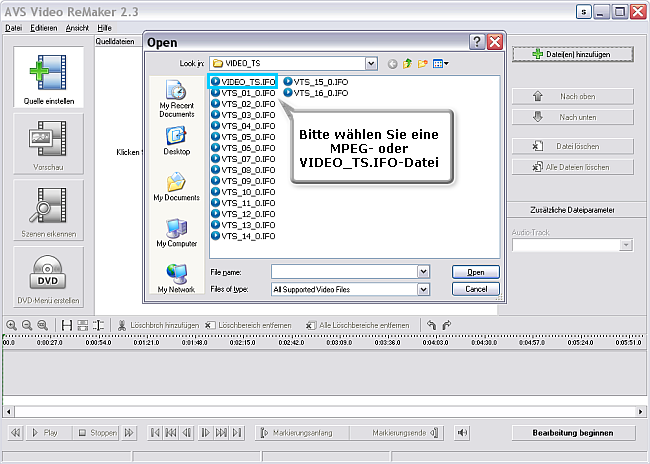Image resolution: width=650 pixels, height=464 pixels.
Task: Click the Nach oben button
Action: coord(573,96)
